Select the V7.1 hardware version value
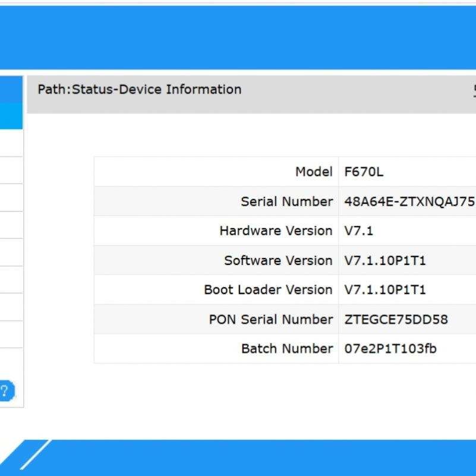The image size is (476, 476). click(359, 231)
